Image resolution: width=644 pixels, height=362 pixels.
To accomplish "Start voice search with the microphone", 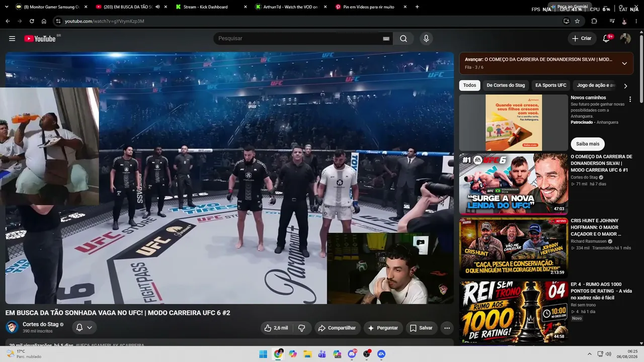I will pos(426,39).
